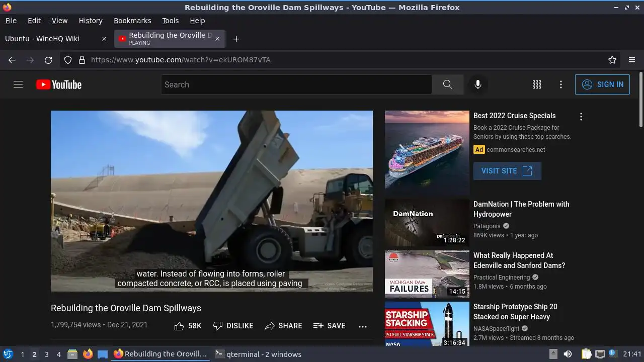This screenshot has width=644, height=362.
Task: Click the VISIT SITE ad button
Action: (x=507, y=171)
